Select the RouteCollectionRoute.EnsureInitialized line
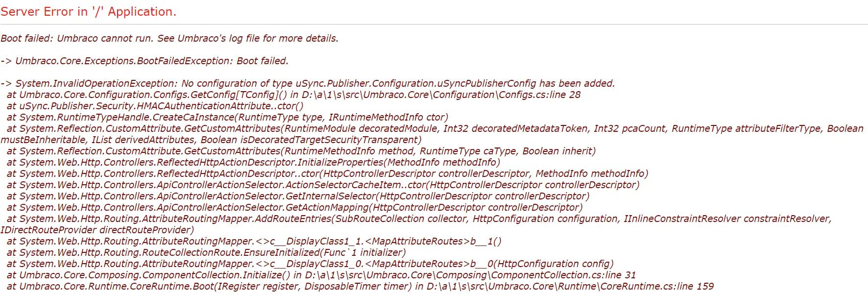868x295 pixels. 206,252
